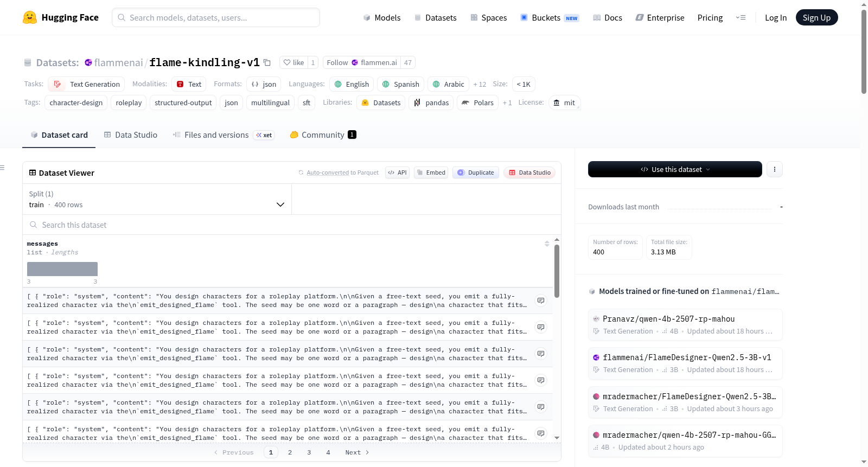Click the API button in Dataset Viewer
Image resolution: width=868 pixels, height=467 pixels.
397,172
